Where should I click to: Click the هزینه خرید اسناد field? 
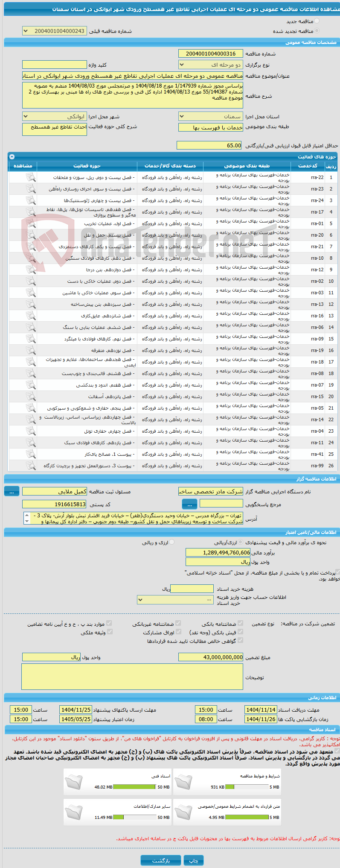point(192,589)
